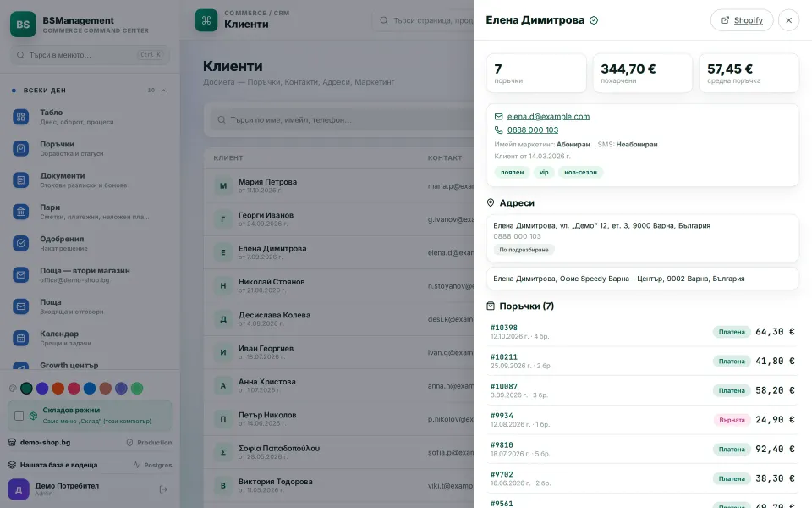812x508 pixels.
Task: Click the 0888 000 103 phone link
Action: pyautogui.click(x=532, y=130)
